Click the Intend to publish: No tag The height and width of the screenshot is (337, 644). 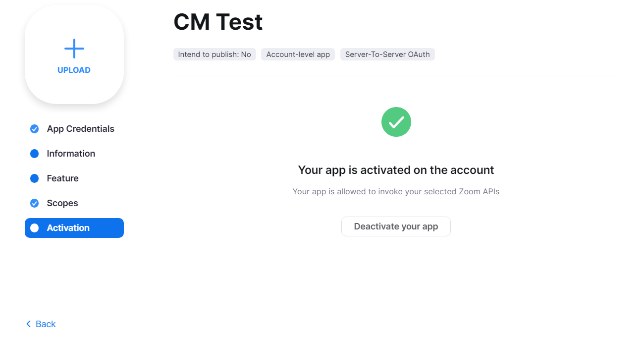pyautogui.click(x=215, y=55)
